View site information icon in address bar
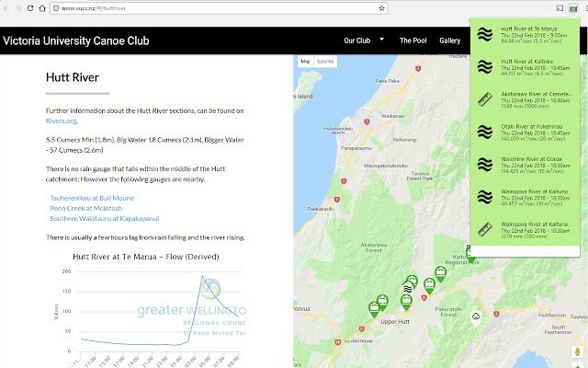The image size is (588, 368). (x=56, y=8)
